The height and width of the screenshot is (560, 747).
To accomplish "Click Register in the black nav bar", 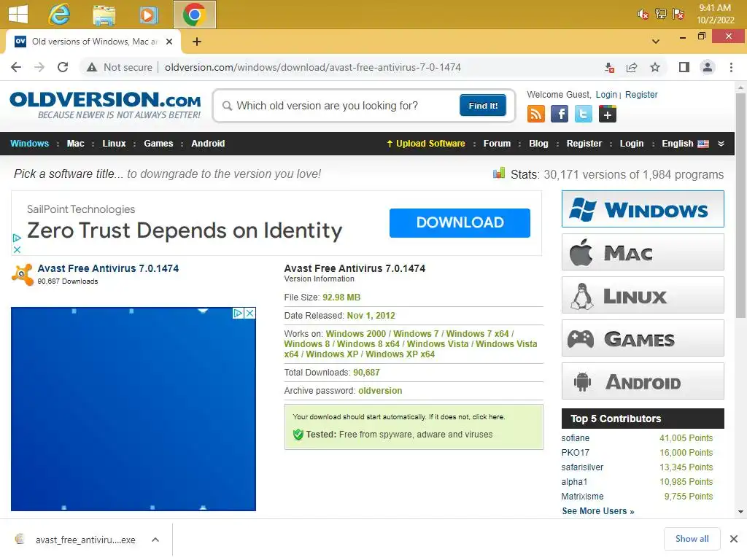I will click(x=584, y=144).
